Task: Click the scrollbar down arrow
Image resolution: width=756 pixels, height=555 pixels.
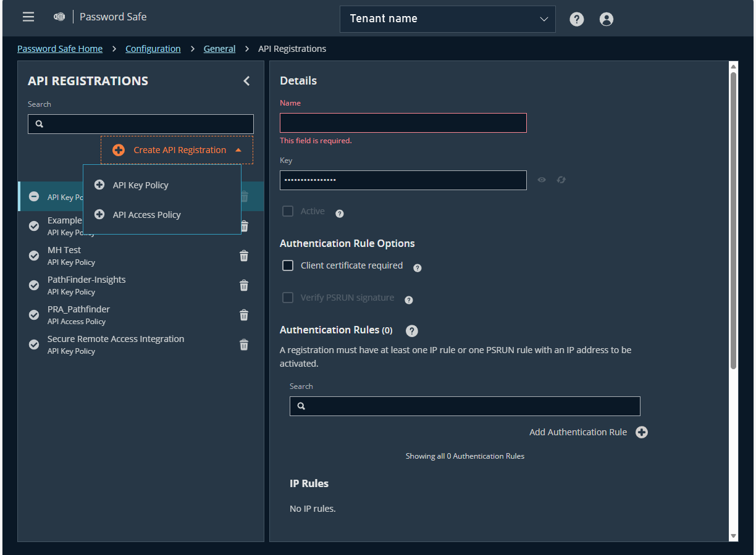Action: pos(734,536)
